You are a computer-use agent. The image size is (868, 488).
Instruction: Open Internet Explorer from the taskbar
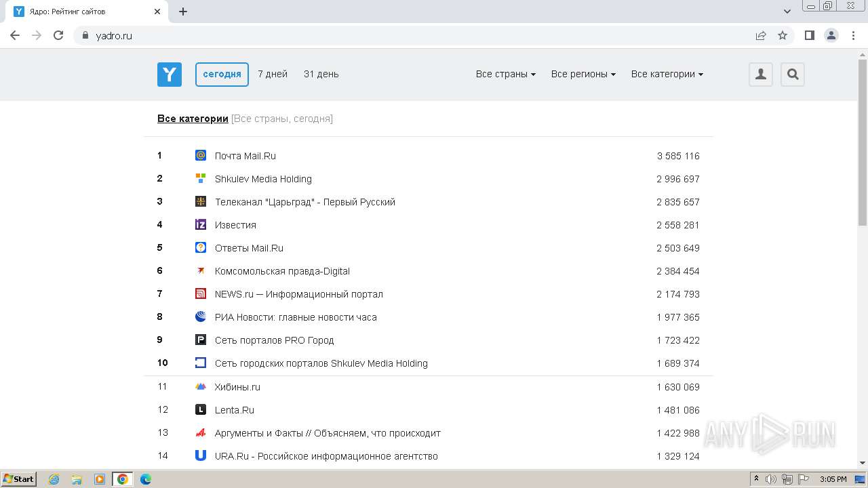pos(54,479)
